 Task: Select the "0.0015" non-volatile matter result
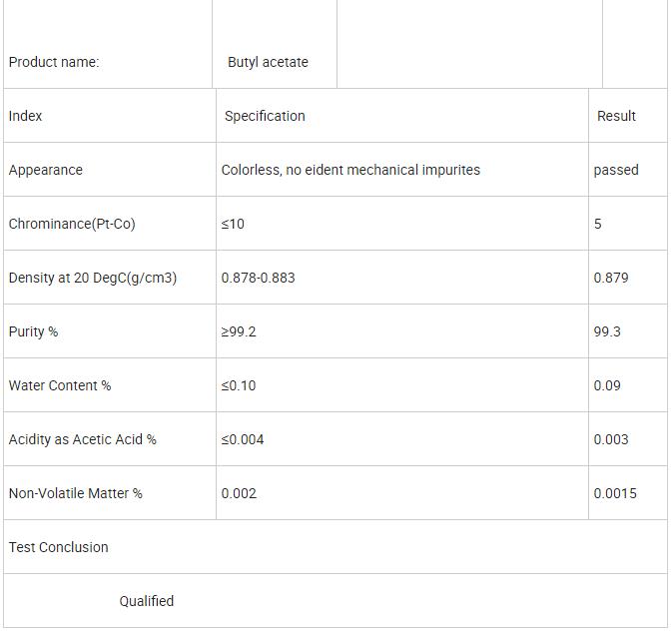(x=615, y=493)
